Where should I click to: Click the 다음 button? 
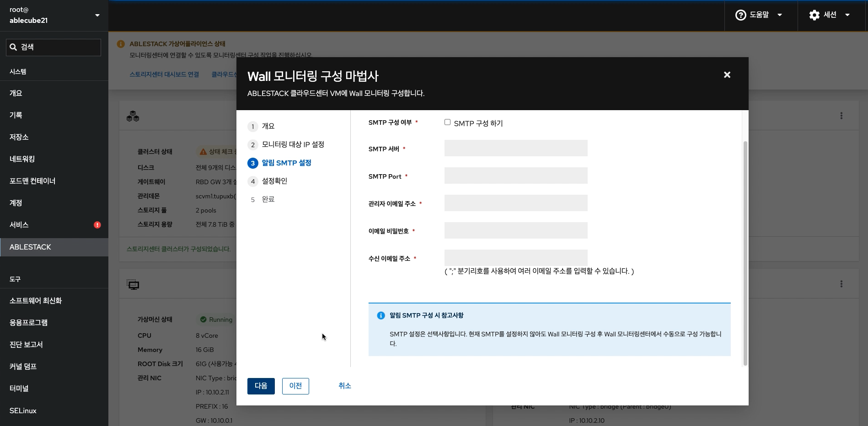point(261,386)
